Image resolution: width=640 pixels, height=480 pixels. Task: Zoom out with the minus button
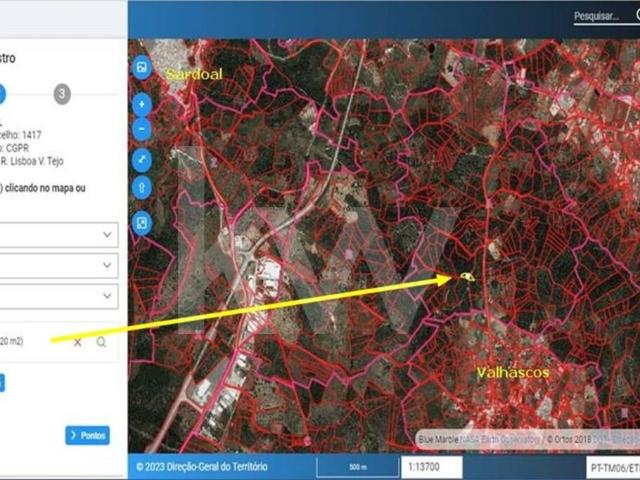pyautogui.click(x=142, y=127)
